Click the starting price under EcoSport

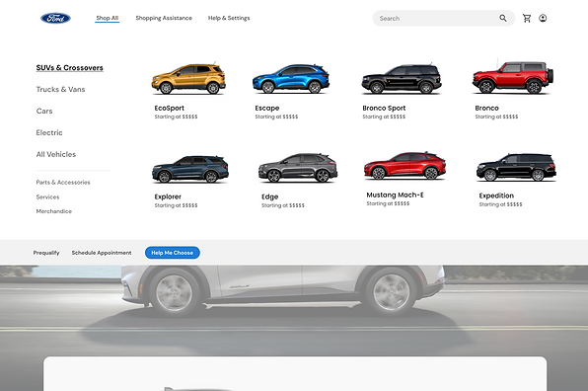[177, 117]
